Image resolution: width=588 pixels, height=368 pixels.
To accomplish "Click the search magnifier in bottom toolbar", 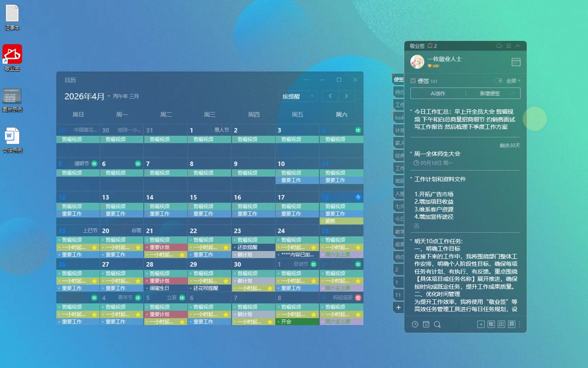I will click(437, 324).
